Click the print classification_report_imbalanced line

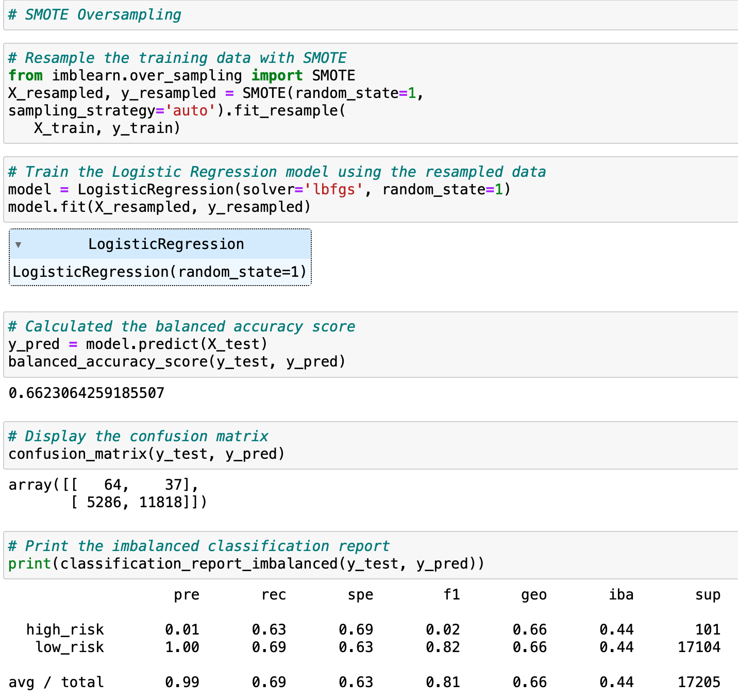point(246,563)
